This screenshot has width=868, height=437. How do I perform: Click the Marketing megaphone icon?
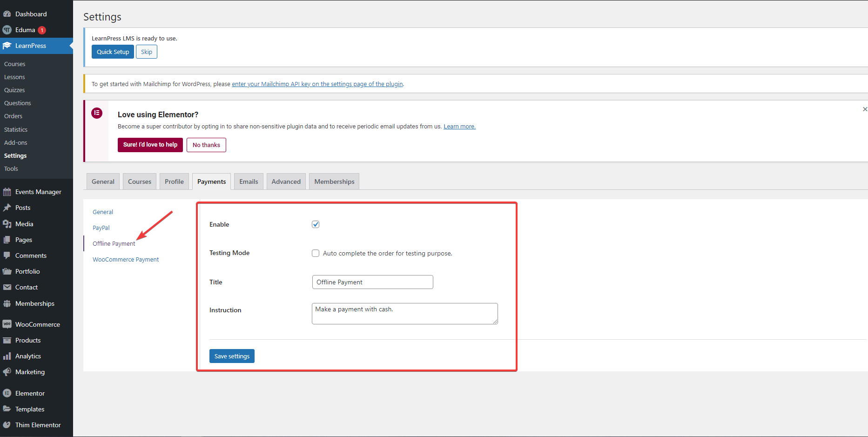click(7, 372)
